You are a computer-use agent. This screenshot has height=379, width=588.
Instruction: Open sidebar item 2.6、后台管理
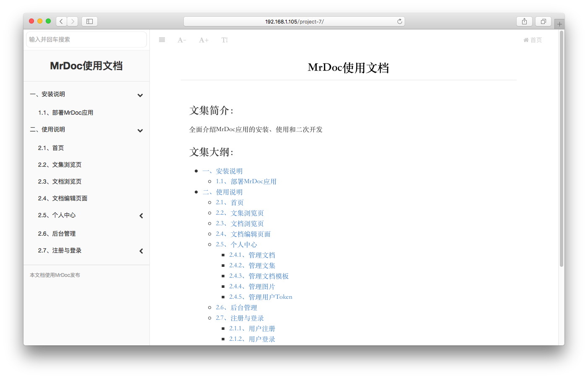tap(57, 234)
